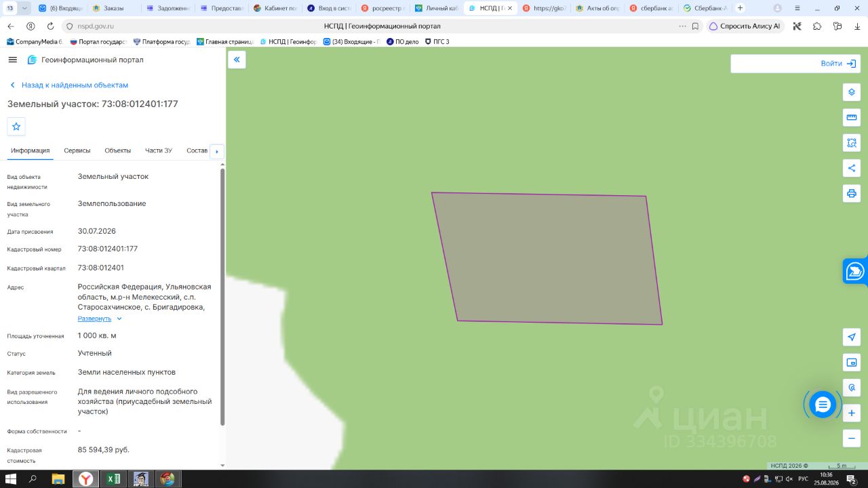Click the info panel vertical scrollbar
The width and height of the screenshot is (868, 488).
(x=222, y=297)
